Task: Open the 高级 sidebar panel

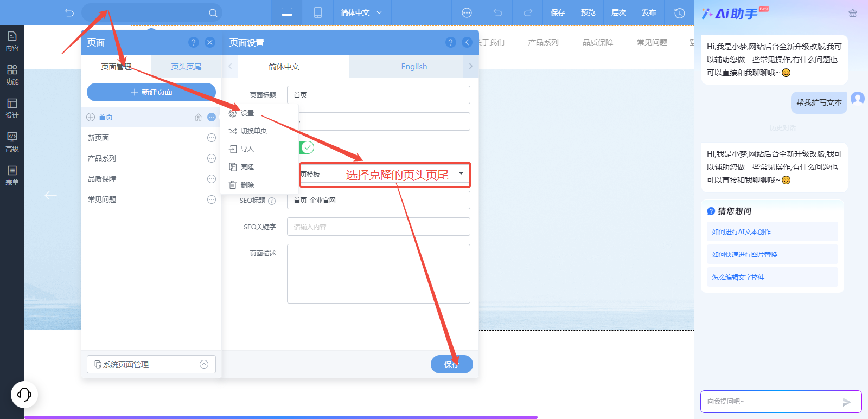Action: [12, 142]
